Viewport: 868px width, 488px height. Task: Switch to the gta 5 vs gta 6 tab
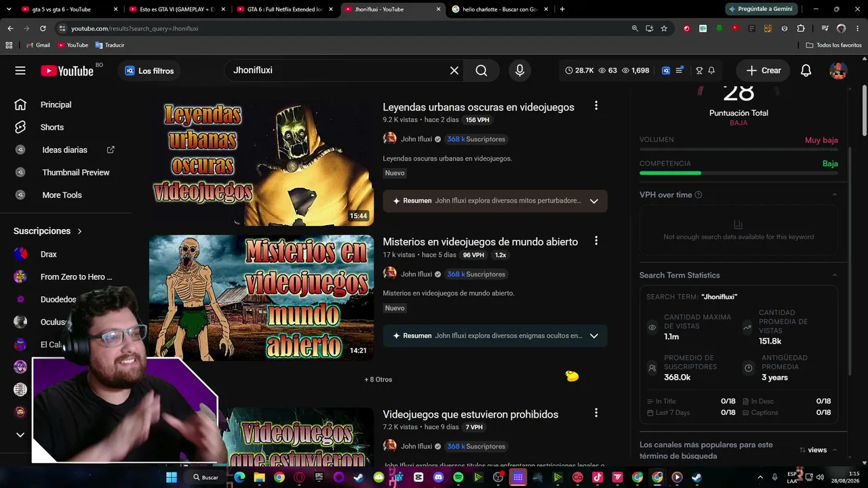click(62, 9)
